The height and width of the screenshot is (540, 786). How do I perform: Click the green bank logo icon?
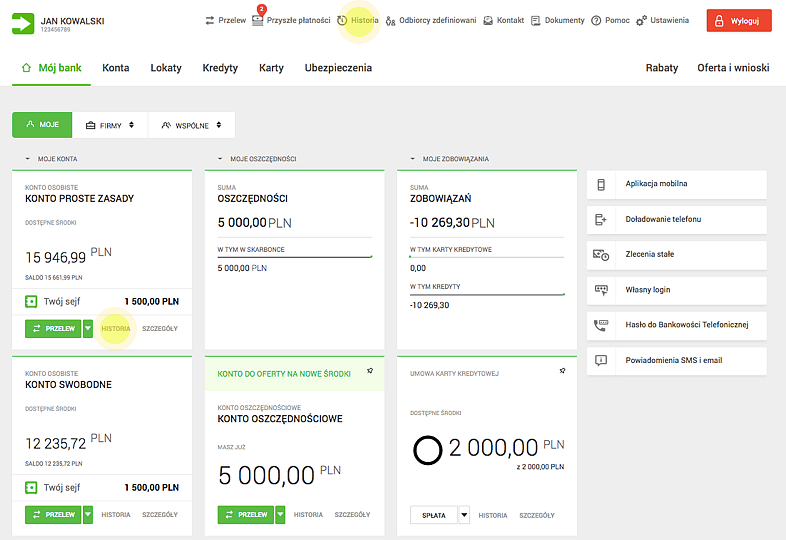(x=23, y=24)
